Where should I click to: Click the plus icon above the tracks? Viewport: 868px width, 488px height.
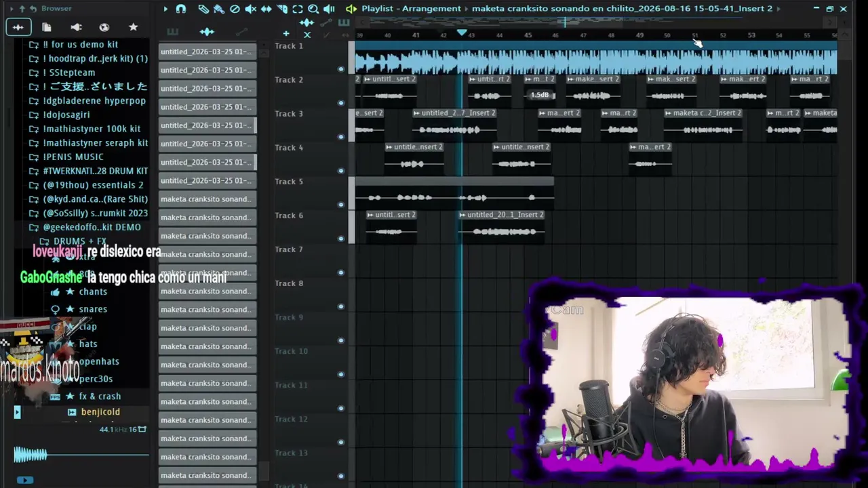point(286,33)
